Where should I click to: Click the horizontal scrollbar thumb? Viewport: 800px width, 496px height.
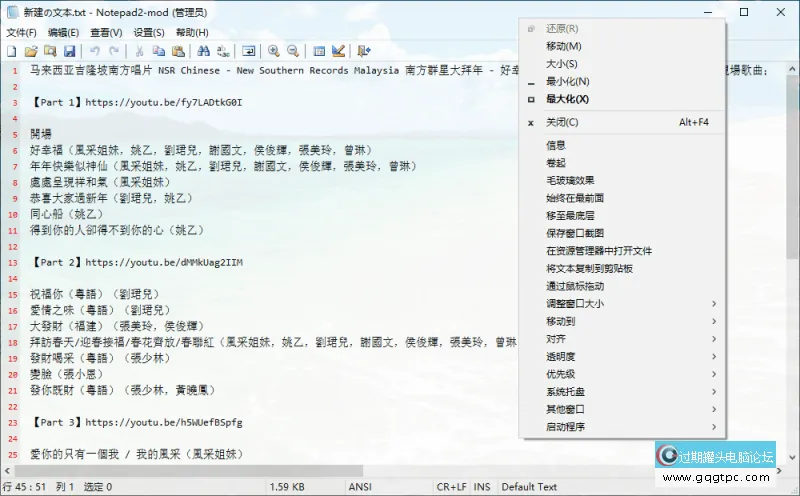point(189,470)
